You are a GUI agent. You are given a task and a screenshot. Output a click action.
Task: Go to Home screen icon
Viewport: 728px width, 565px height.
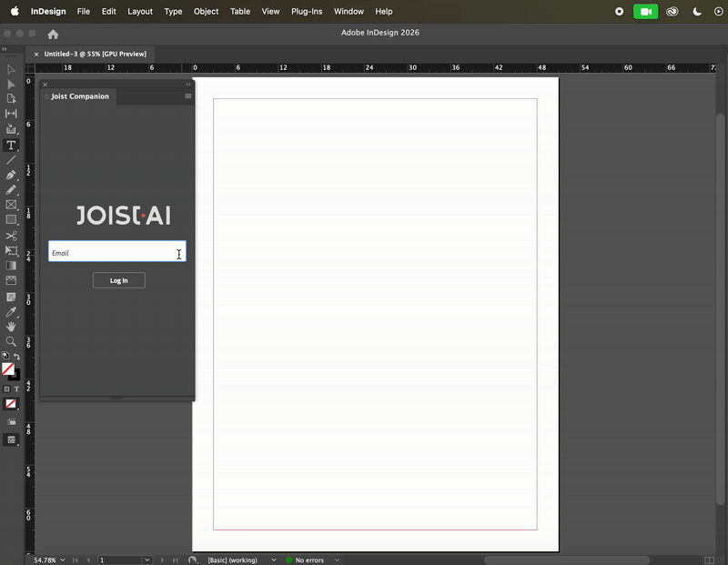point(53,35)
